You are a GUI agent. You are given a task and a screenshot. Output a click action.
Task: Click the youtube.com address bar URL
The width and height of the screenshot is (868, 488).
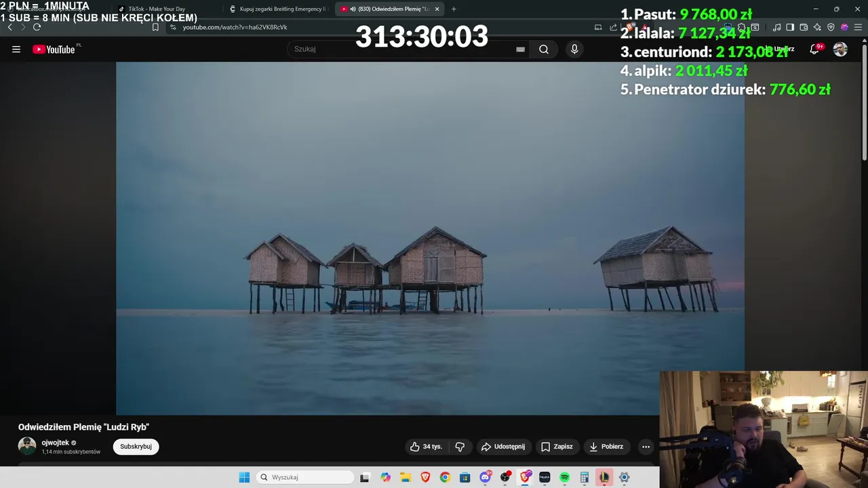tap(235, 27)
